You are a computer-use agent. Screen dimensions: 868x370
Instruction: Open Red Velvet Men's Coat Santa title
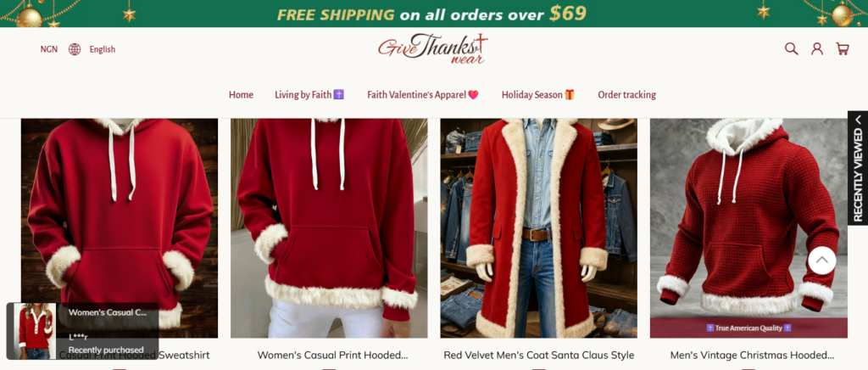tap(538, 355)
